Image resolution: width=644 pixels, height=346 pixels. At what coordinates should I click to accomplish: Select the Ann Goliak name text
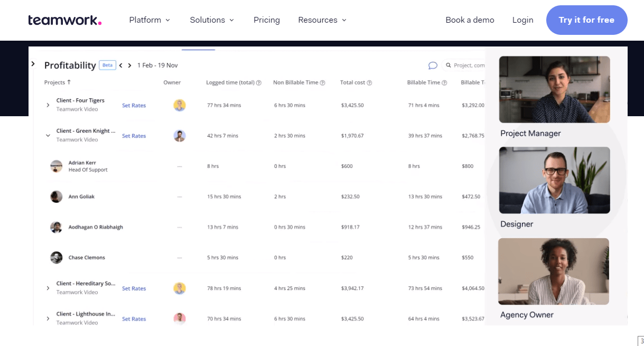(81, 197)
